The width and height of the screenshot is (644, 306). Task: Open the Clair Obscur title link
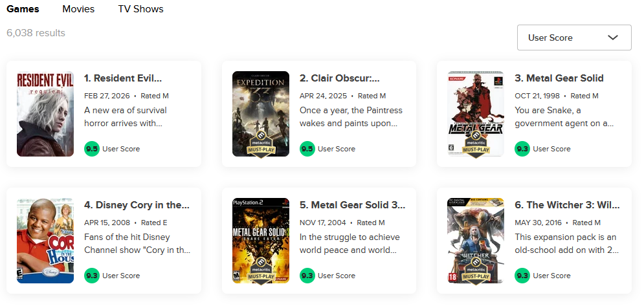click(x=339, y=78)
